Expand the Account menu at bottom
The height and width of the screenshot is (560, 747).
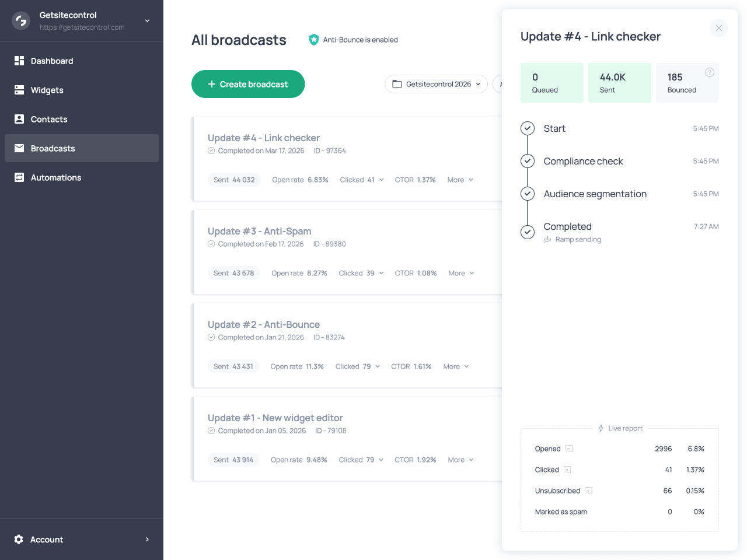pyautogui.click(x=82, y=540)
